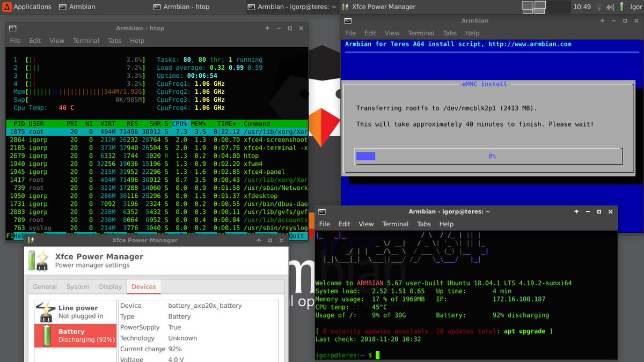
Task: Select the htop process row for xfwm4
Action: 157,164
